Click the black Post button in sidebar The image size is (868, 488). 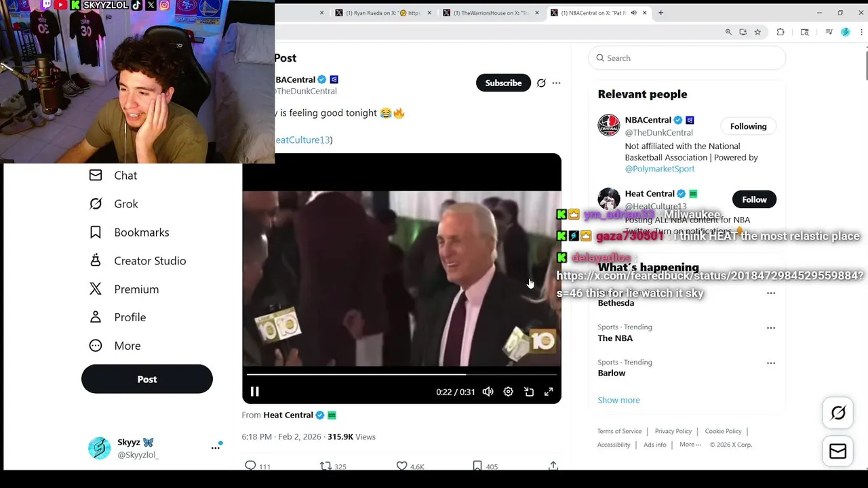(x=147, y=380)
